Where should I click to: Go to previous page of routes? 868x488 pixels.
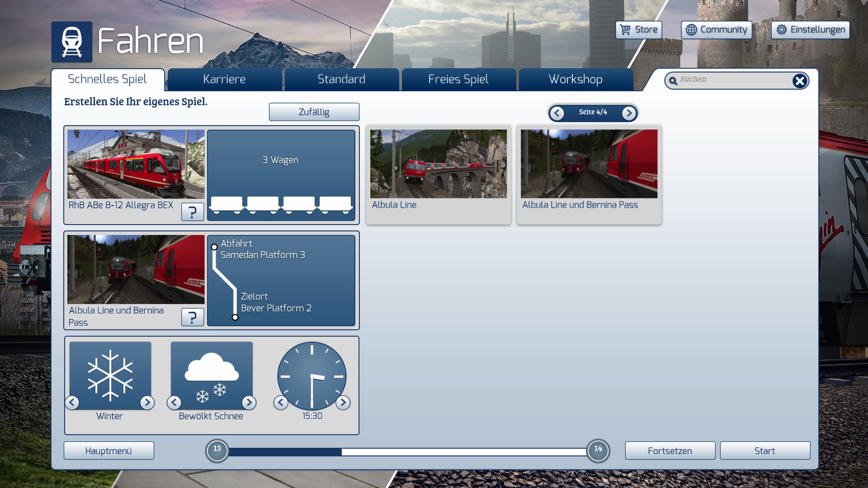pyautogui.click(x=557, y=113)
